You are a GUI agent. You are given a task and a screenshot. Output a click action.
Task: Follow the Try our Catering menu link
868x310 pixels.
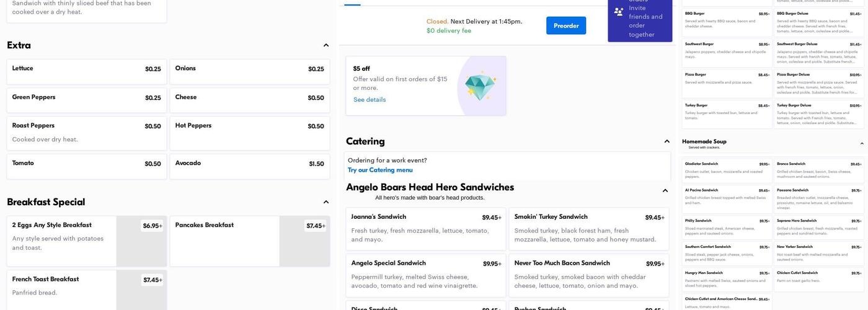pyautogui.click(x=380, y=170)
